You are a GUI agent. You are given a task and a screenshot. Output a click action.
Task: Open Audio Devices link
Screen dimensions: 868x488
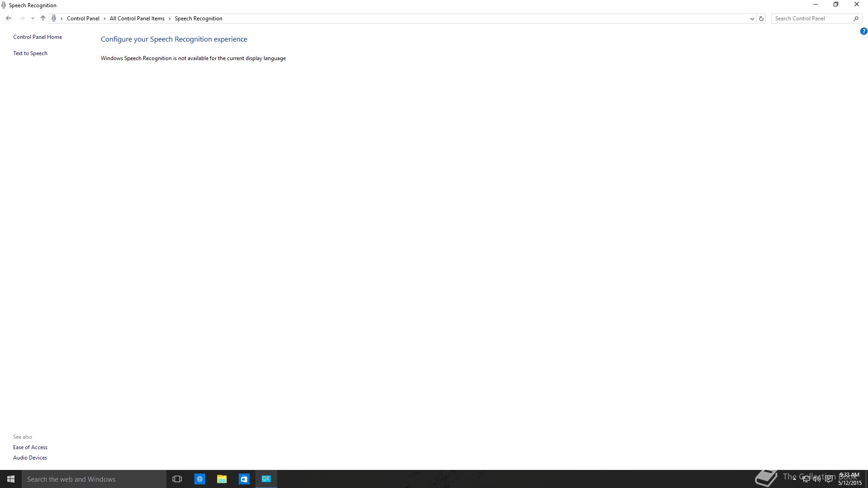30,458
